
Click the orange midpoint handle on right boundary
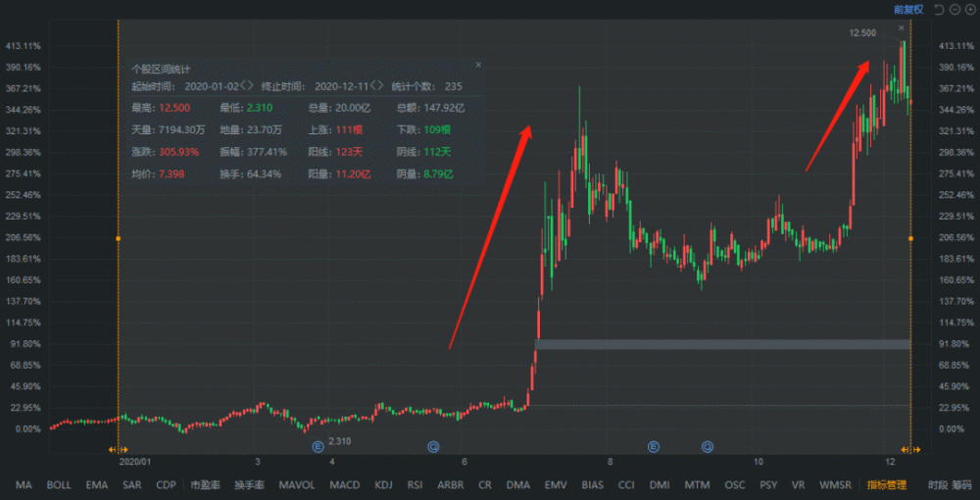[x=910, y=238]
